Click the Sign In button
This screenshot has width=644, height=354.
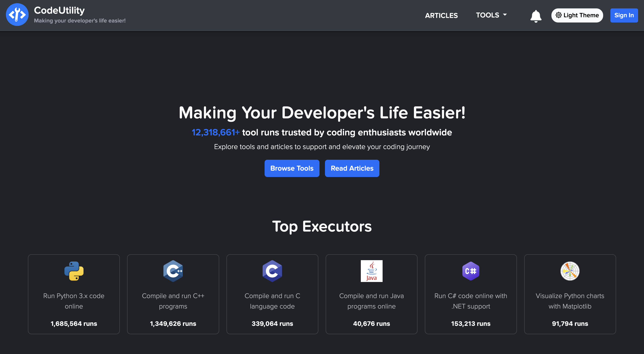coord(624,15)
